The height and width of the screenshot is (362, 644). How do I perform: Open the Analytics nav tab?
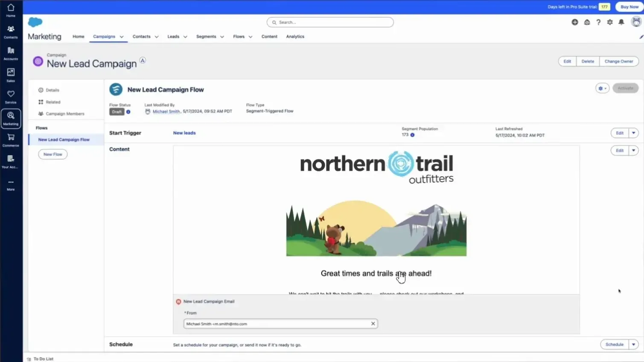point(295,37)
